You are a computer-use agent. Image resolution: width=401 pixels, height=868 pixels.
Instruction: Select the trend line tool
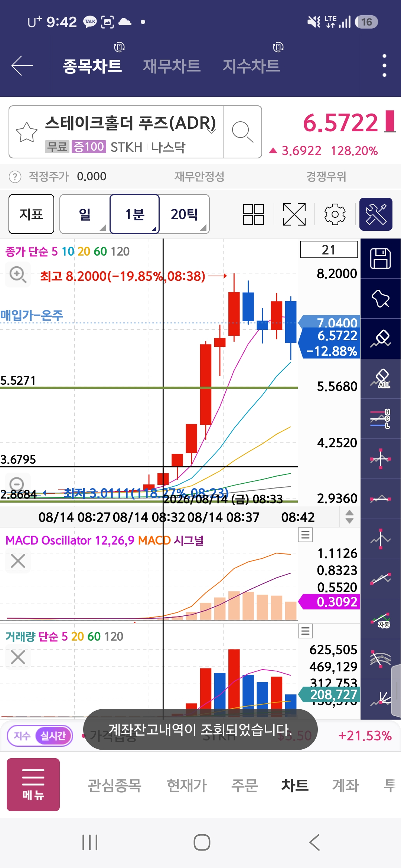pos(381,579)
